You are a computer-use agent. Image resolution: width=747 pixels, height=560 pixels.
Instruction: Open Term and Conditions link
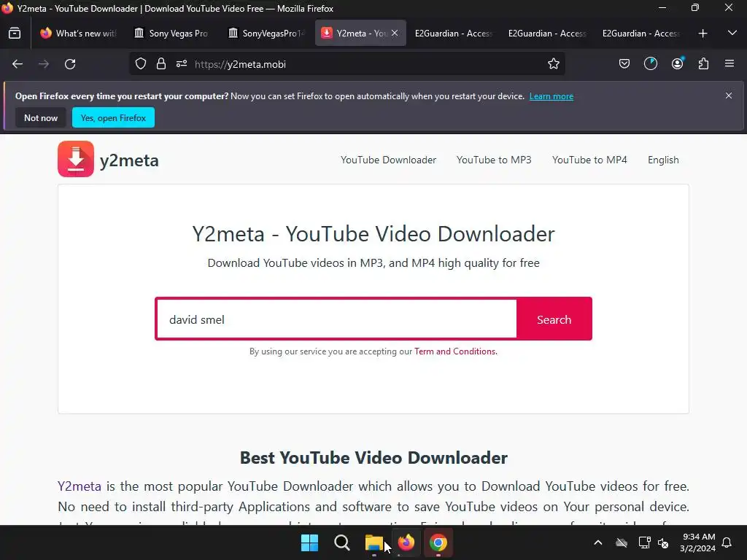455,351
